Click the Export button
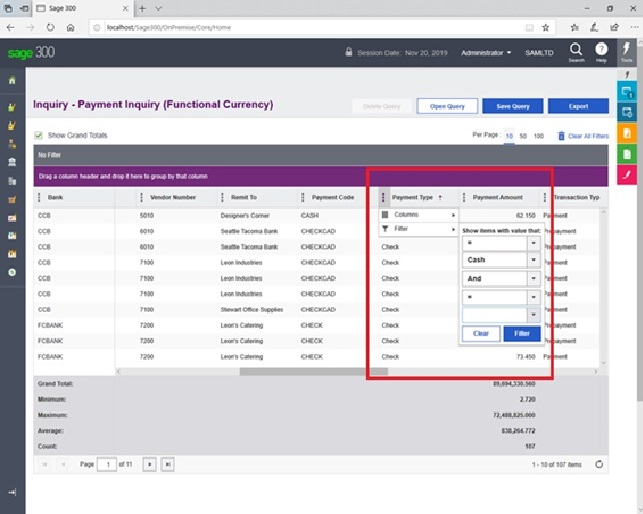This screenshot has width=643, height=514. pyautogui.click(x=578, y=106)
